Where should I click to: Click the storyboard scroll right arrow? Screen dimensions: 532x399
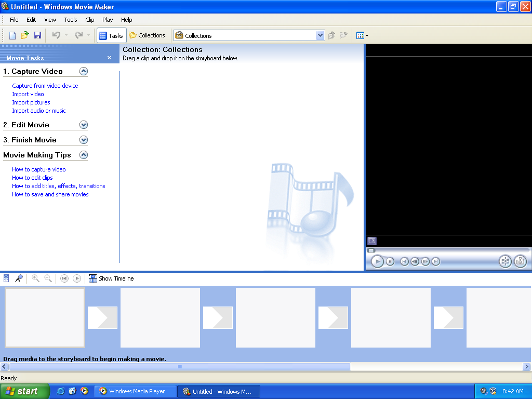[x=527, y=366]
